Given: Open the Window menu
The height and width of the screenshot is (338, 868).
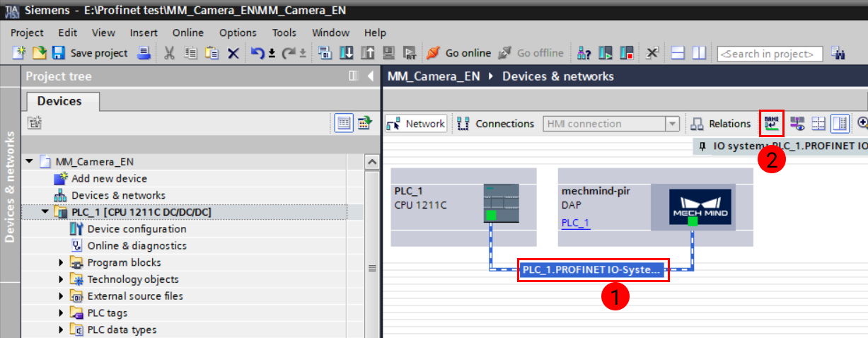Looking at the screenshot, I should (330, 33).
